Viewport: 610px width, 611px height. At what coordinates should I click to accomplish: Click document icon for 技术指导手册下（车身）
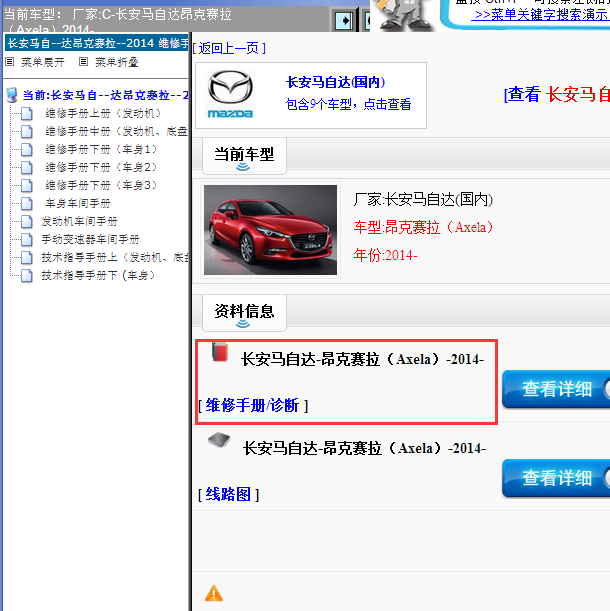[x=27, y=275]
